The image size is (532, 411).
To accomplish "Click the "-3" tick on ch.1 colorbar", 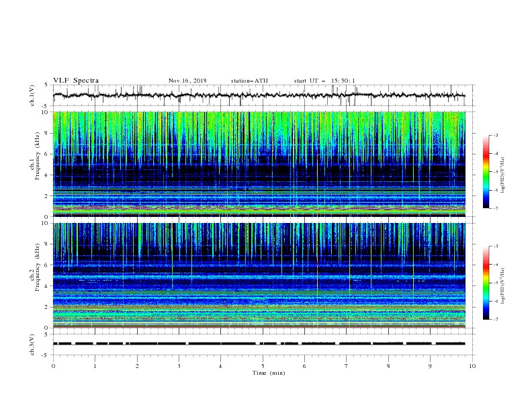I will coord(495,135).
